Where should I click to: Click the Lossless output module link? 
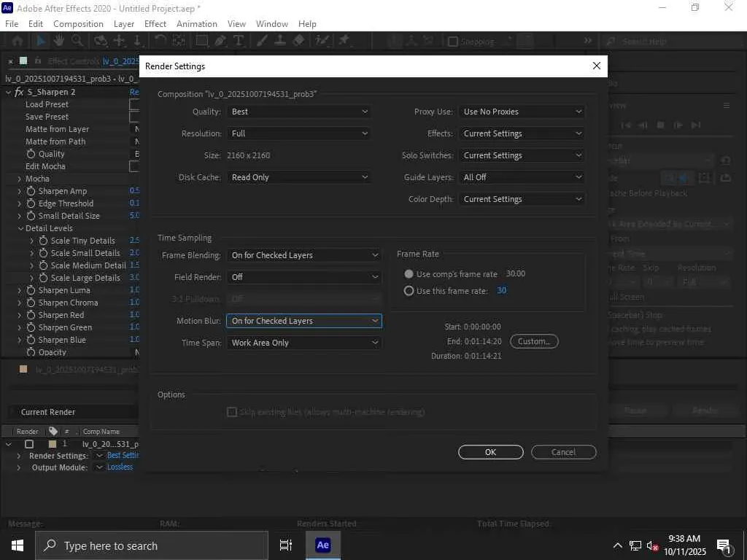[120, 467]
